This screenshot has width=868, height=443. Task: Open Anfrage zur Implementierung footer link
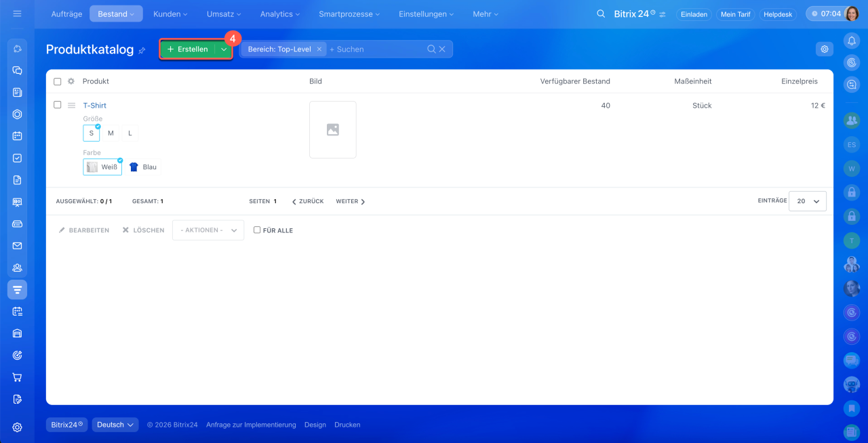pos(251,425)
